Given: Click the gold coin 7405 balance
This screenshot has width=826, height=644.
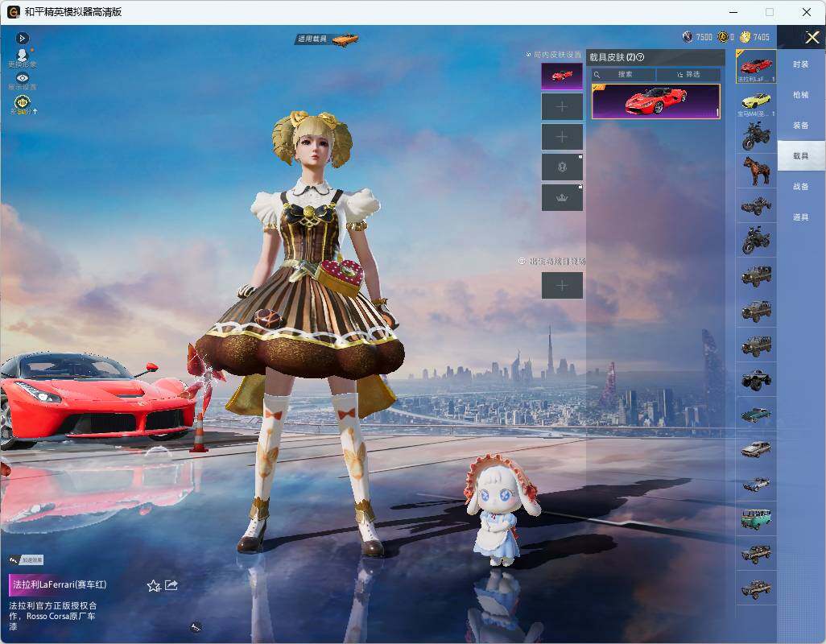Looking at the screenshot, I should (x=755, y=37).
